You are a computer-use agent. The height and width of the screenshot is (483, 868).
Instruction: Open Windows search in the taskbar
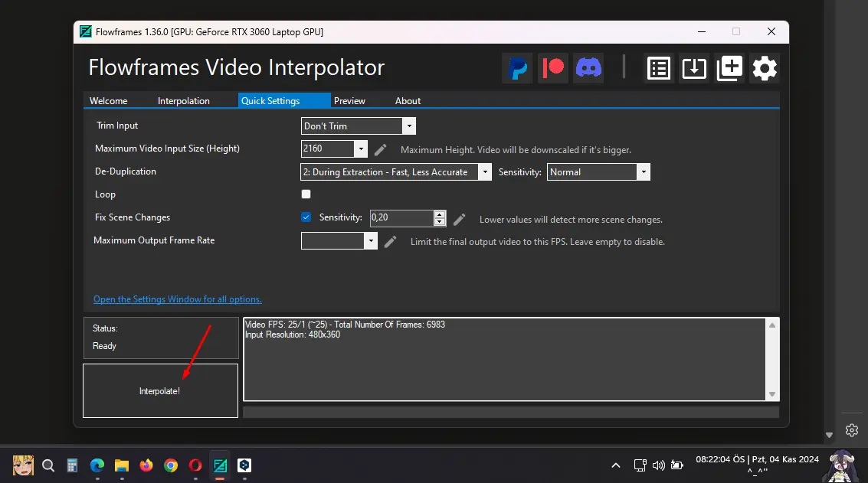(48, 465)
